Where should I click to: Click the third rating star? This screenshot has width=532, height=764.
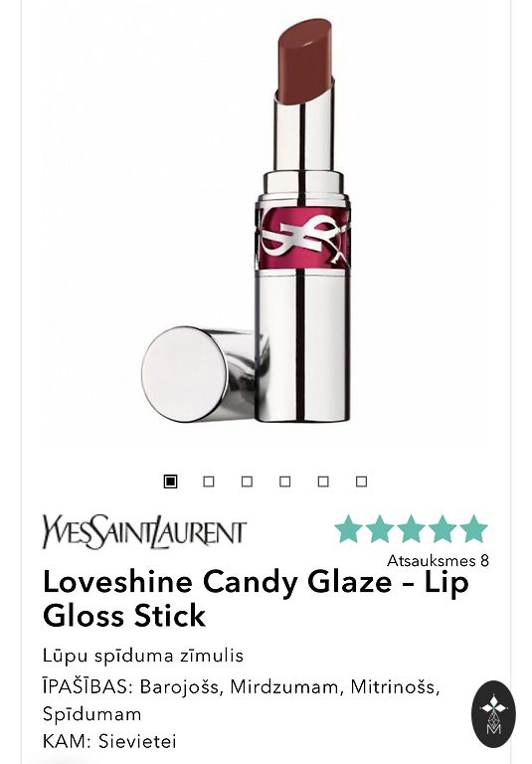point(411,529)
